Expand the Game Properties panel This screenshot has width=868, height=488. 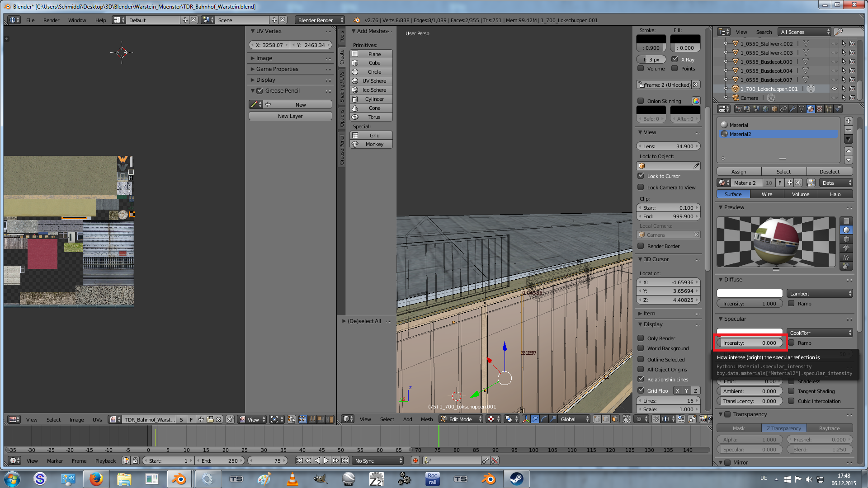[277, 69]
